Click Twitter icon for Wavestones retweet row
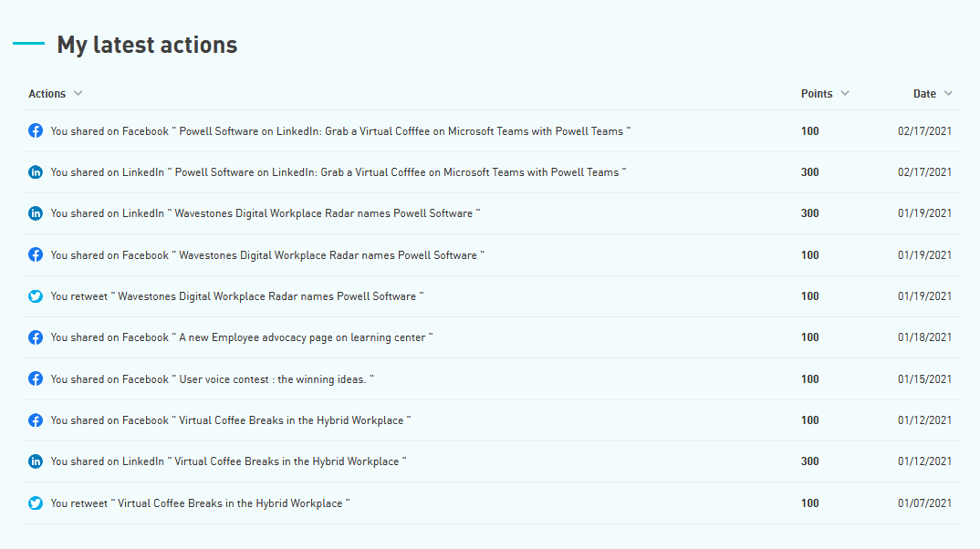980x549 pixels. click(x=36, y=296)
